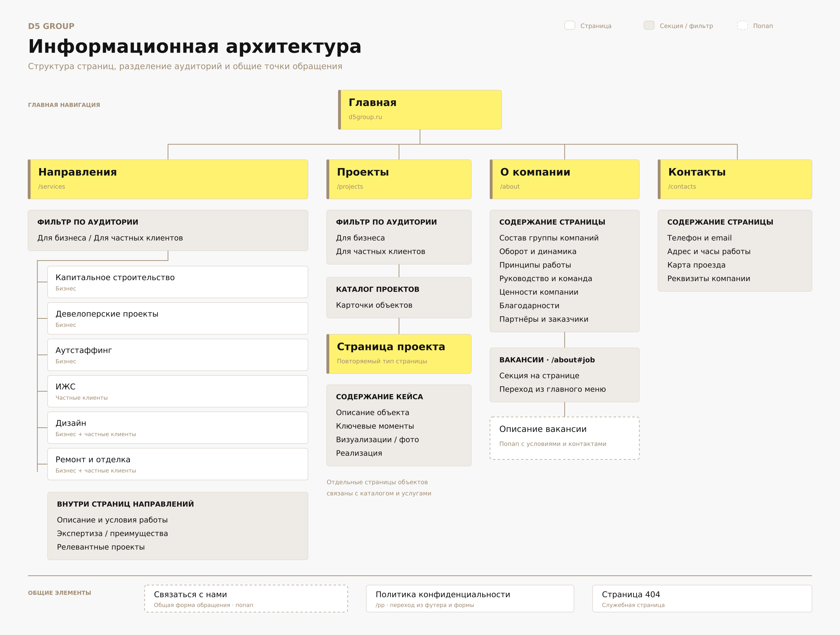Click 'Секция на странице' line
Screen dimensions: 840x635
[x=539, y=376]
